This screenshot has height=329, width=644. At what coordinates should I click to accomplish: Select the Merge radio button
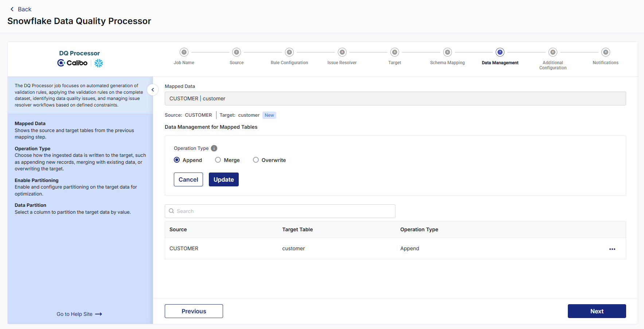(218, 160)
